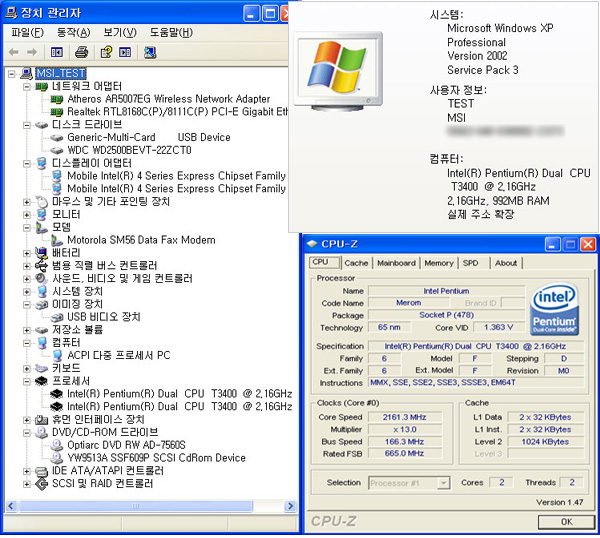The width and height of the screenshot is (600, 538).
Task: Click the Level 2 1024 KBytes value
Action: tap(545, 442)
